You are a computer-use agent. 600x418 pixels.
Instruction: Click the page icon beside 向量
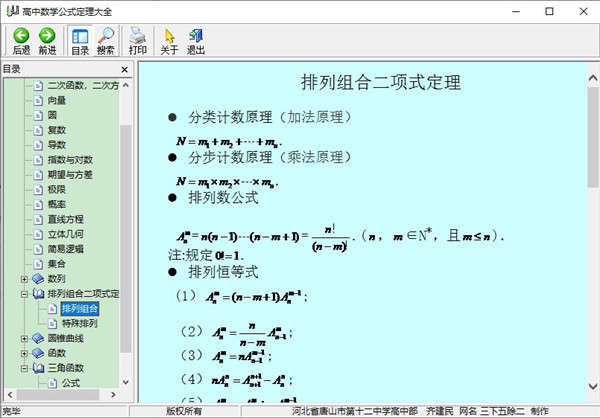pyautogui.click(x=38, y=100)
